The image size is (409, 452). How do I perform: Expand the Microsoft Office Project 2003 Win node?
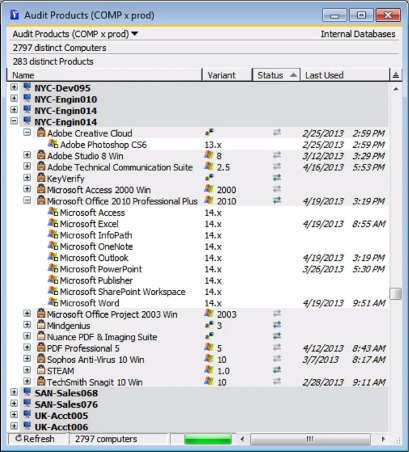coord(27,314)
